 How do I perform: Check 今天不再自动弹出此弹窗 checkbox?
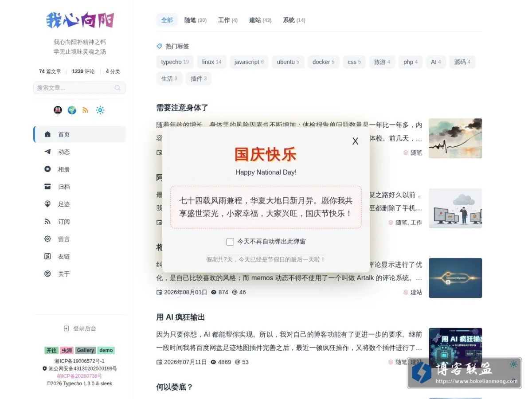(x=230, y=242)
